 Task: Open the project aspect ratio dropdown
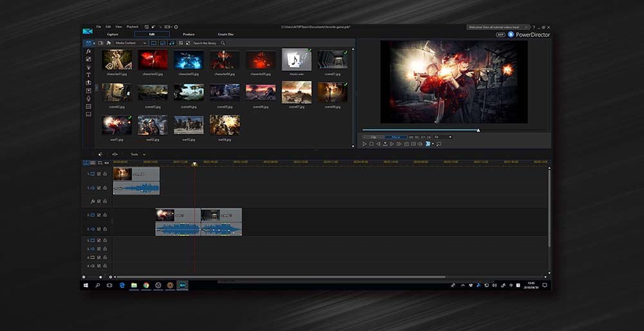168,27
